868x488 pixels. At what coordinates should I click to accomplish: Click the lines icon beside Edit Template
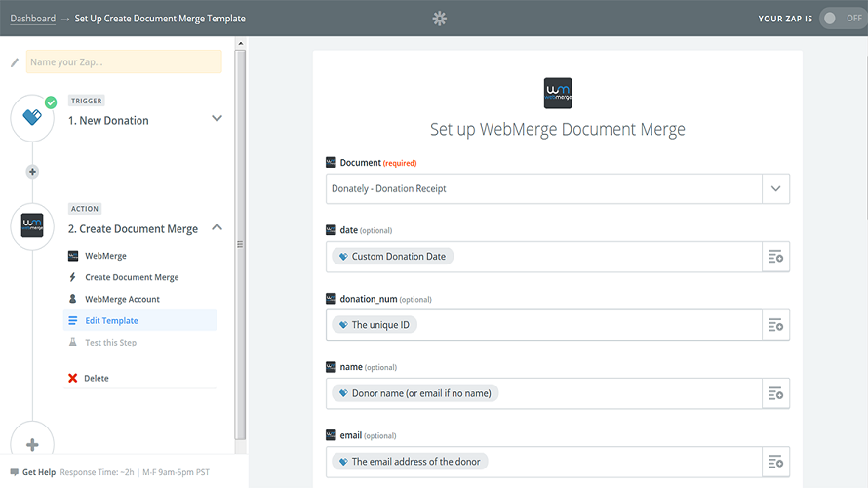pos(72,320)
